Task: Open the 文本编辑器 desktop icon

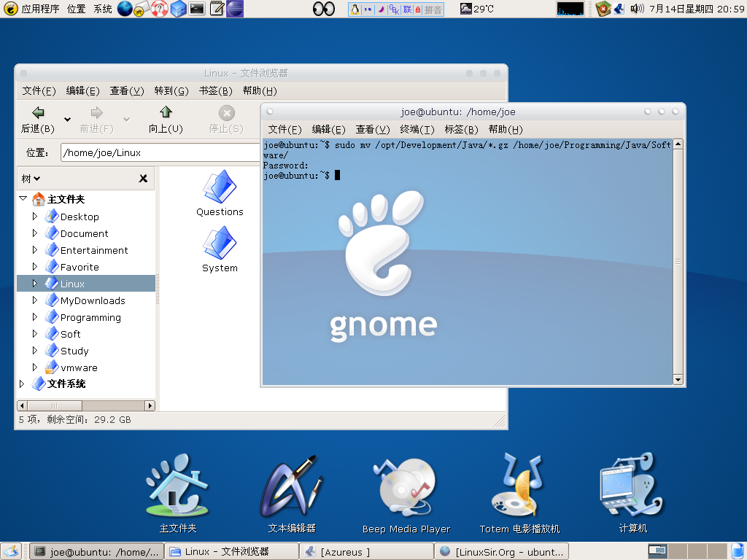Action: pos(292,493)
